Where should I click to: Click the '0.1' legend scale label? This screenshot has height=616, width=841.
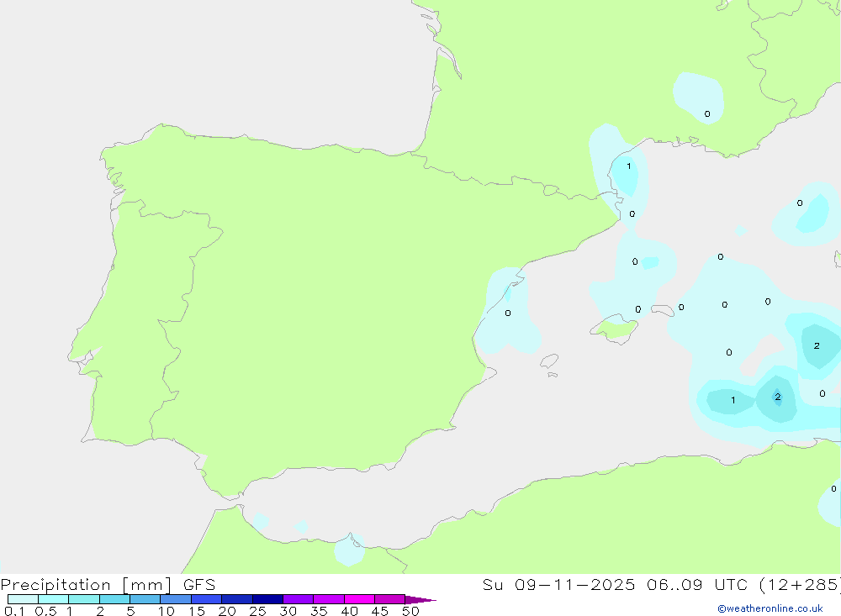[x=14, y=611]
